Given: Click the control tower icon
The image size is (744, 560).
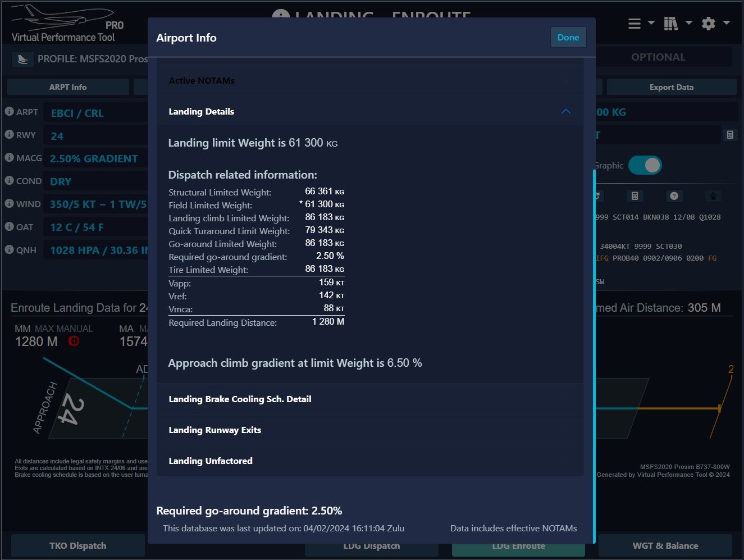Looking at the screenshot, I should pos(713,196).
